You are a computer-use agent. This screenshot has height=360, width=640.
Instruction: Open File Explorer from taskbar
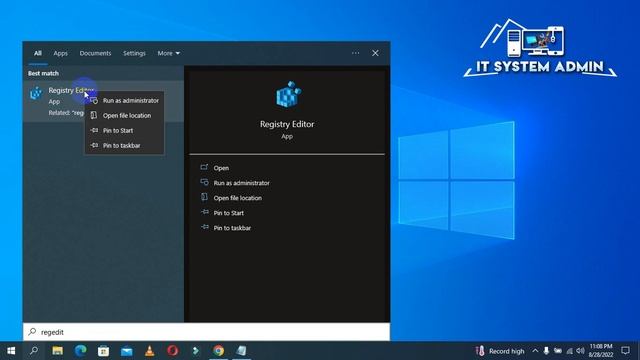coord(58,351)
